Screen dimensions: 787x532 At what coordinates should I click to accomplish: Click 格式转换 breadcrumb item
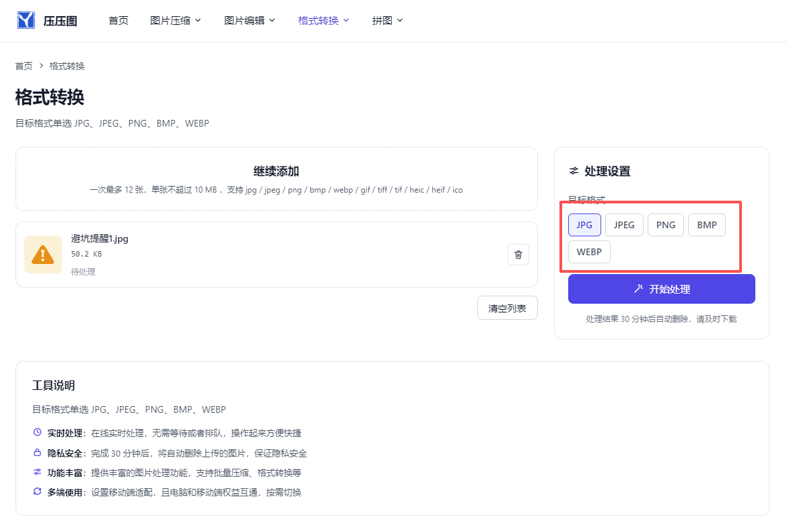(x=67, y=66)
